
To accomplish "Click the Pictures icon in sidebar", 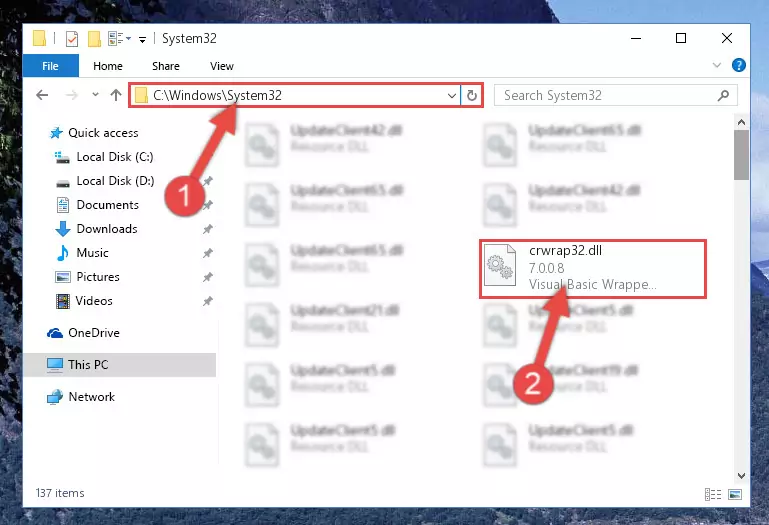I will pos(63,277).
